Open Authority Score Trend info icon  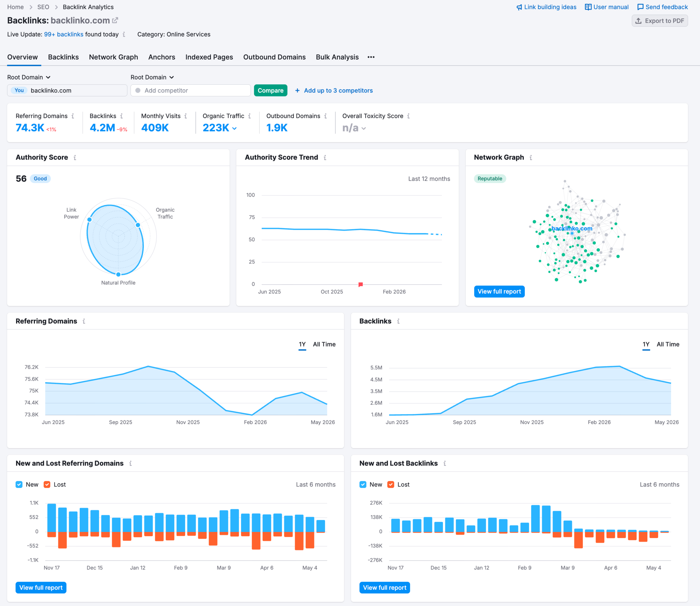click(325, 157)
